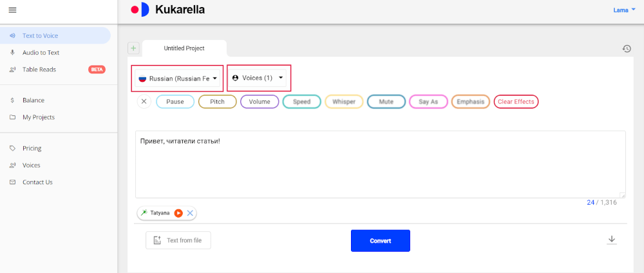
Task: Click the Convert button
Action: [381, 241]
